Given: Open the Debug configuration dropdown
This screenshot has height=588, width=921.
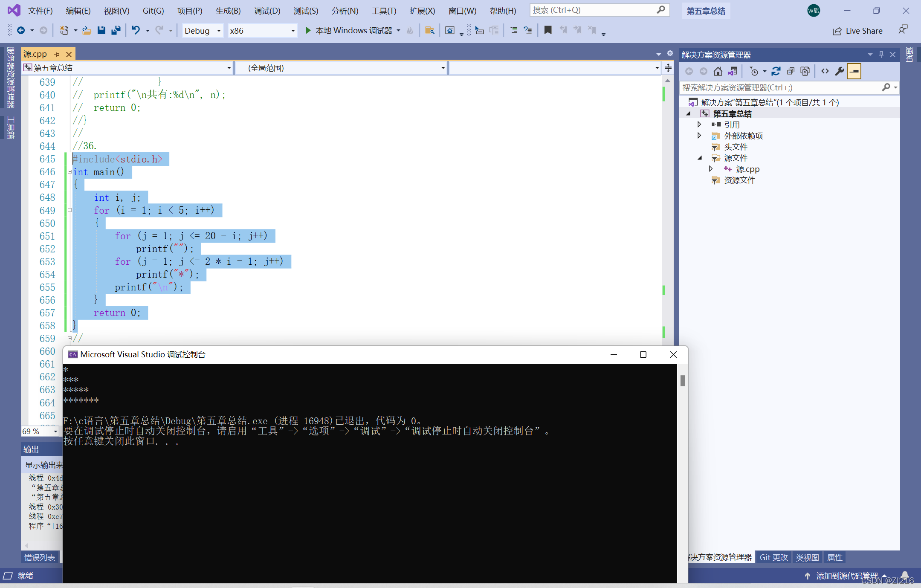Looking at the screenshot, I should [x=203, y=31].
